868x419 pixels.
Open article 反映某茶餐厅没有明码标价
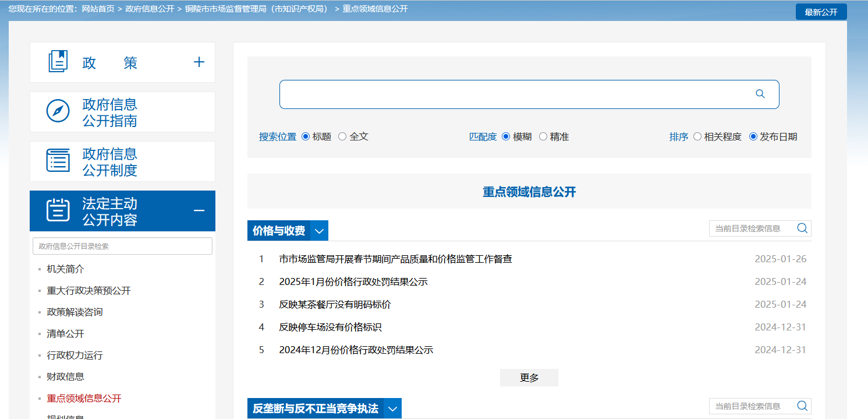pyautogui.click(x=335, y=304)
